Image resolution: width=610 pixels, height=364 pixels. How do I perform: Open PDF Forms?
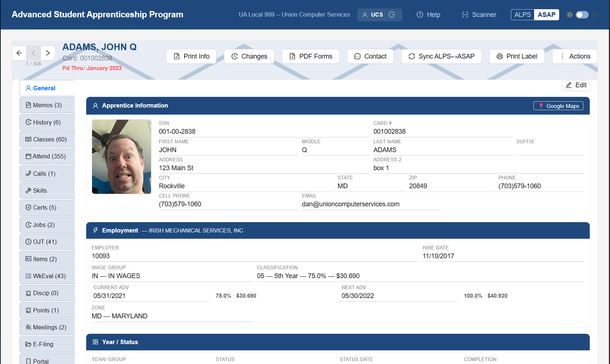(311, 56)
